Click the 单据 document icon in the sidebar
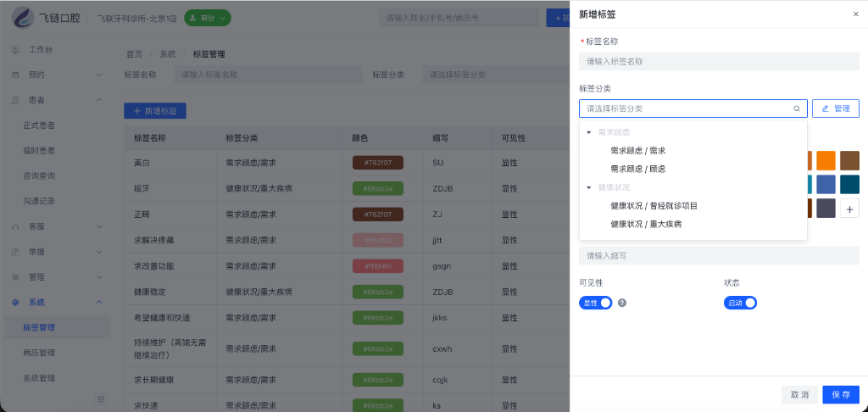868x412 pixels. pyautogui.click(x=15, y=252)
